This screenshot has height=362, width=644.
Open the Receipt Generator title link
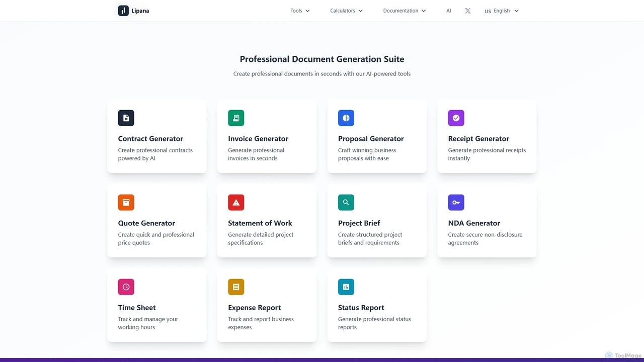pos(478,139)
